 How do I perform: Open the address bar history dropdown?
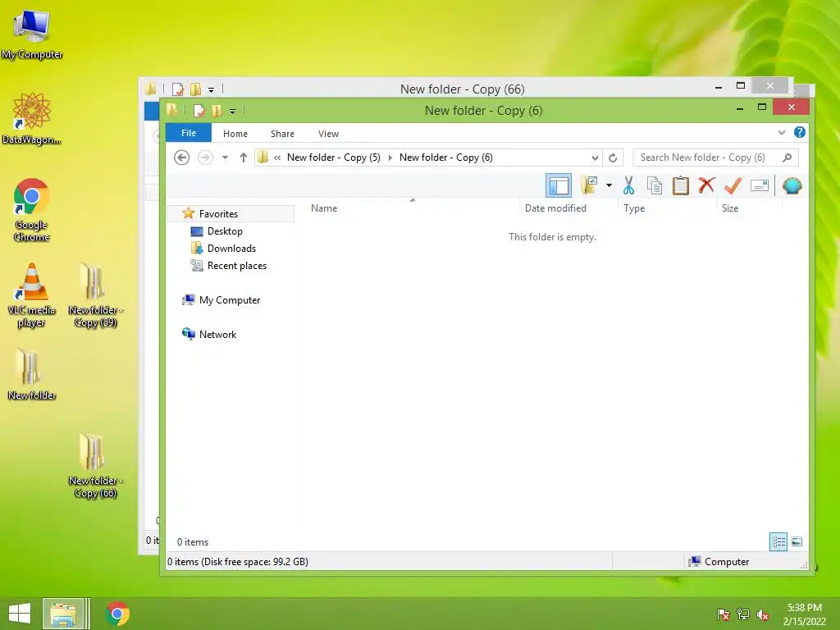coord(595,157)
